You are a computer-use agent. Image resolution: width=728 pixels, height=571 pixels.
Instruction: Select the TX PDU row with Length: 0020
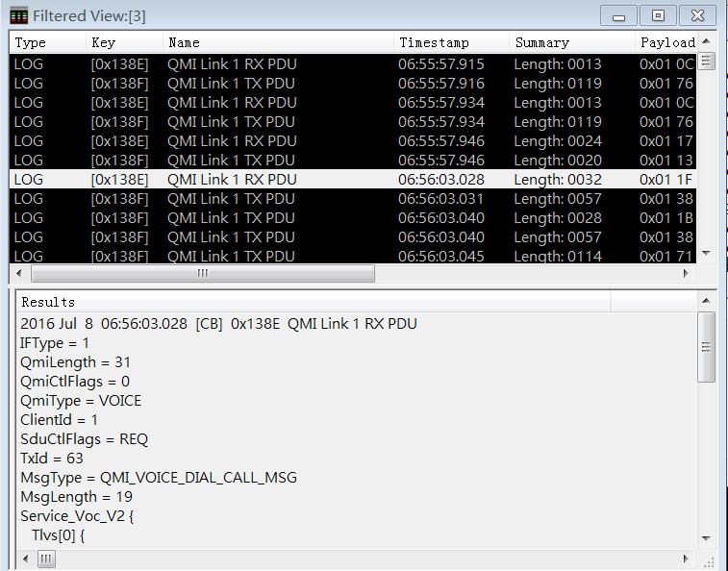(x=353, y=161)
